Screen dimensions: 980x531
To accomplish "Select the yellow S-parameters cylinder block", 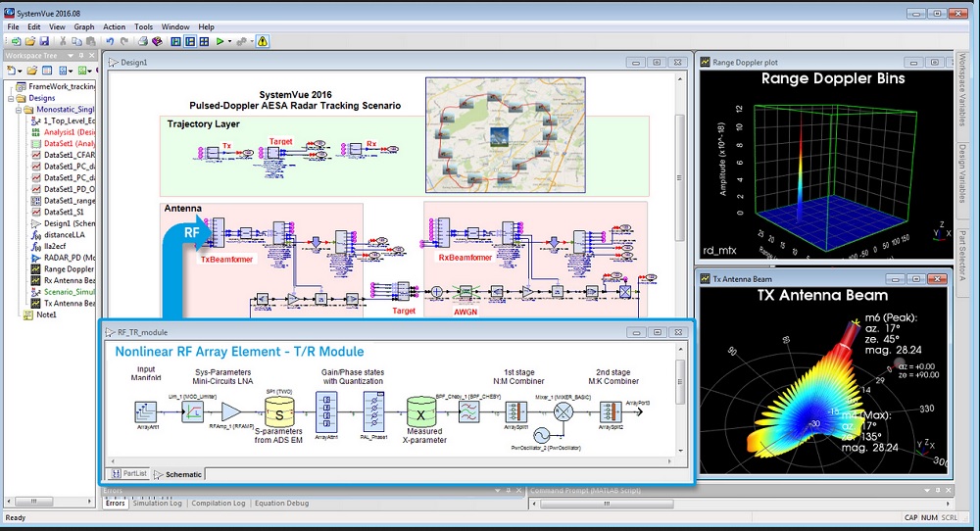I will pyautogui.click(x=279, y=412).
